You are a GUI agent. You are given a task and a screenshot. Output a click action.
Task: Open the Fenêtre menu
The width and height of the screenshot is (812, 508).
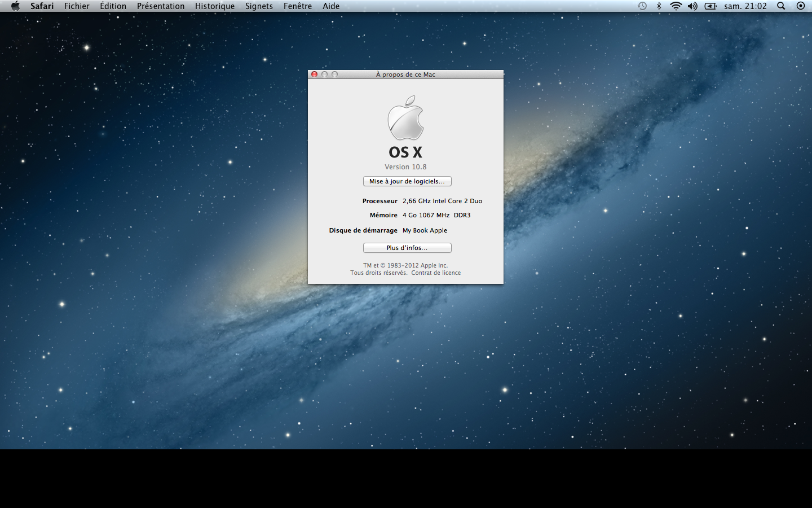(298, 6)
